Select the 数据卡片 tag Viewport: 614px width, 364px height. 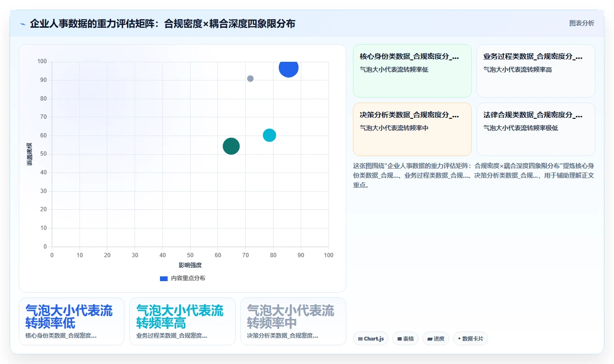click(x=470, y=339)
